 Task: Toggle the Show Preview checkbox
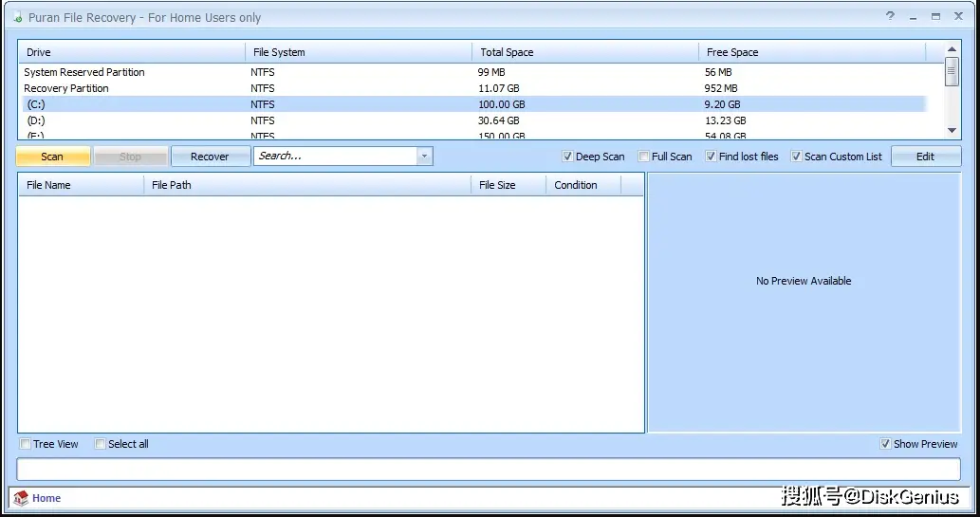pyautogui.click(x=885, y=444)
